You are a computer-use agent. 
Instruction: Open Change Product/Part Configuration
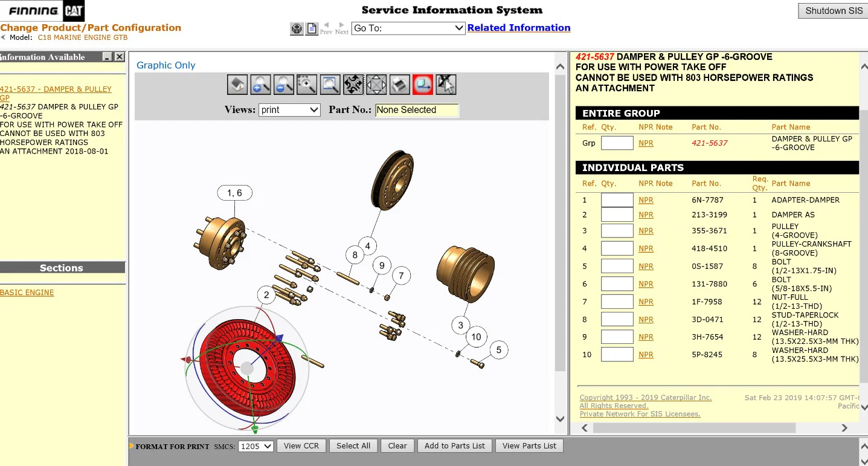point(91,28)
